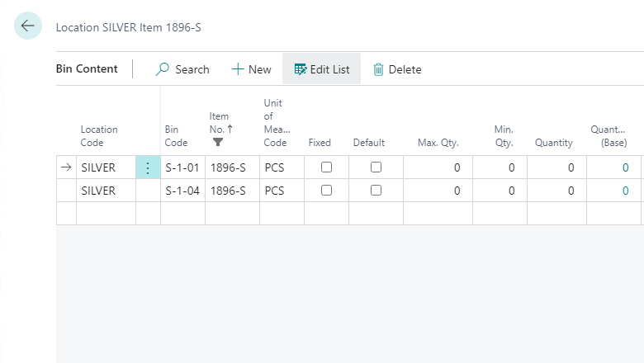Click the Delete trash can icon

[x=378, y=69]
